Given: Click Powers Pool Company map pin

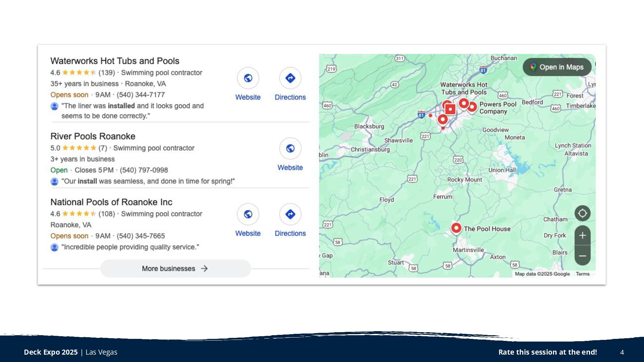Looking at the screenshot, I should tap(472, 107).
